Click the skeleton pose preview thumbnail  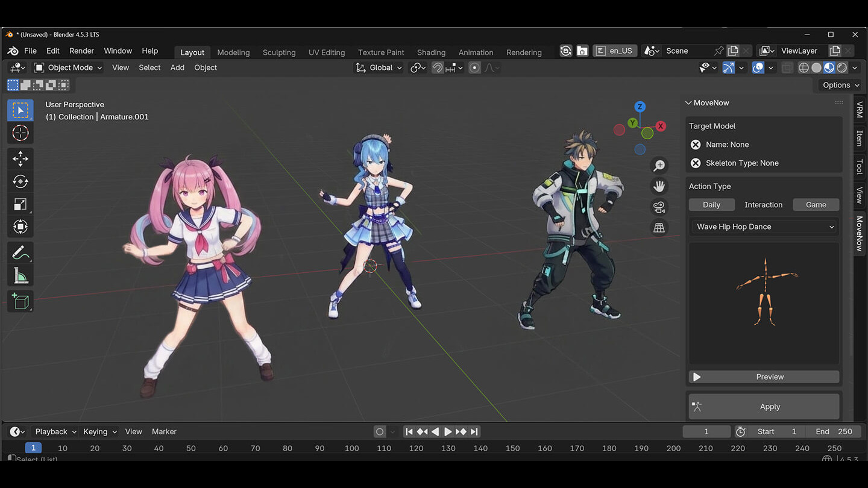(x=764, y=303)
